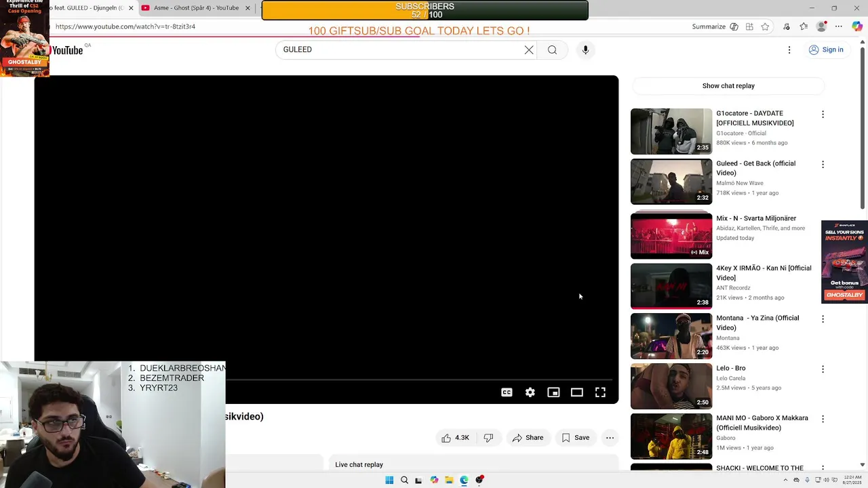Toggle theater mode on the player
The width and height of the screenshot is (868, 488).
(577, 392)
